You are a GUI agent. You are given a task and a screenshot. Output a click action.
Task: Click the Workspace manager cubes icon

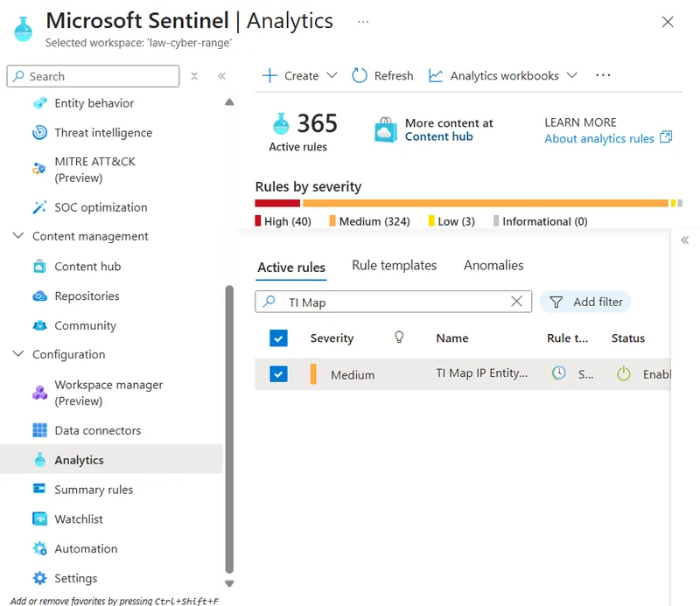click(x=39, y=393)
